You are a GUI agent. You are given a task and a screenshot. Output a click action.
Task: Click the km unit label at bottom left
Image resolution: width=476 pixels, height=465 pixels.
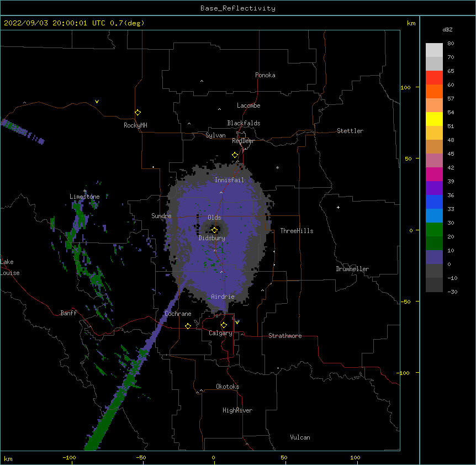[x=8, y=458]
